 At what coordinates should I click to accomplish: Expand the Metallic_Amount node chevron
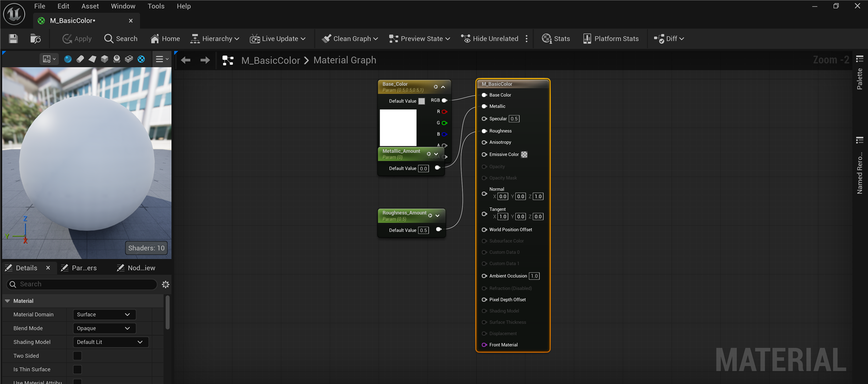(x=436, y=154)
